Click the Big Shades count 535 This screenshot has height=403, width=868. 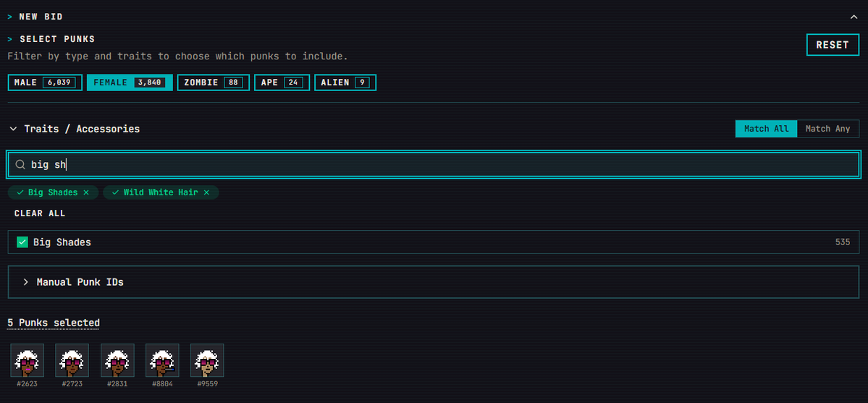(843, 242)
